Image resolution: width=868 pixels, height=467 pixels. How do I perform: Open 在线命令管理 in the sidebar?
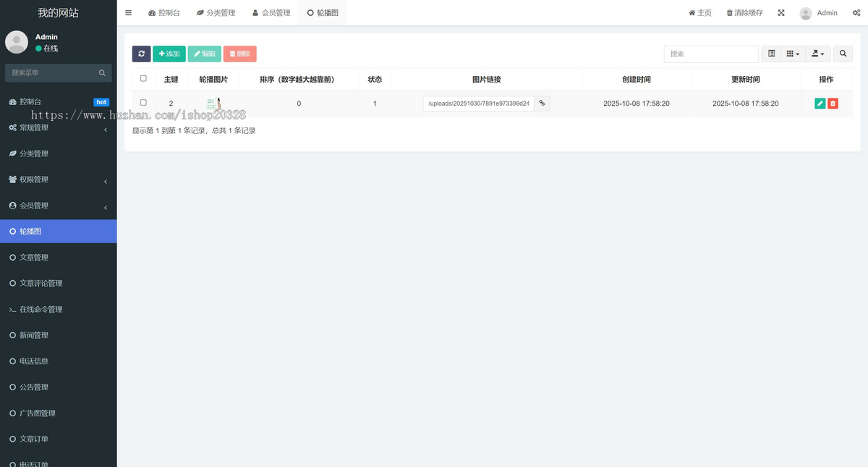click(x=58, y=309)
